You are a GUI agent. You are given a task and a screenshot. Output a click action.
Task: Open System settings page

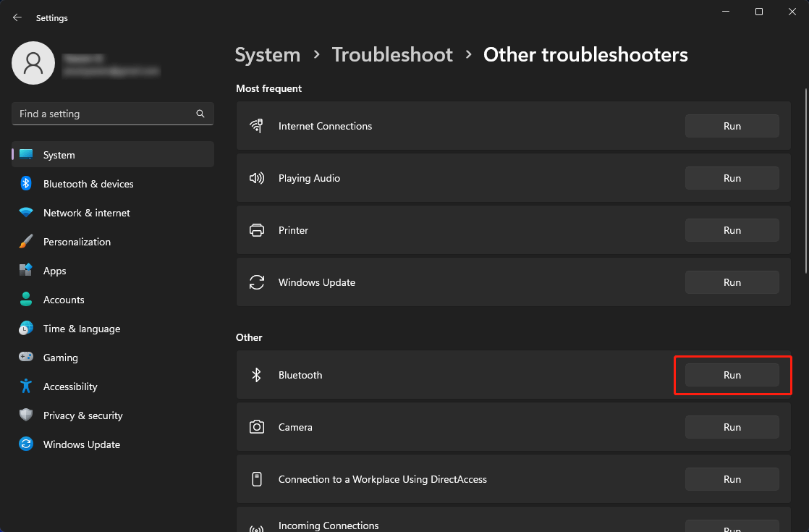(113, 154)
